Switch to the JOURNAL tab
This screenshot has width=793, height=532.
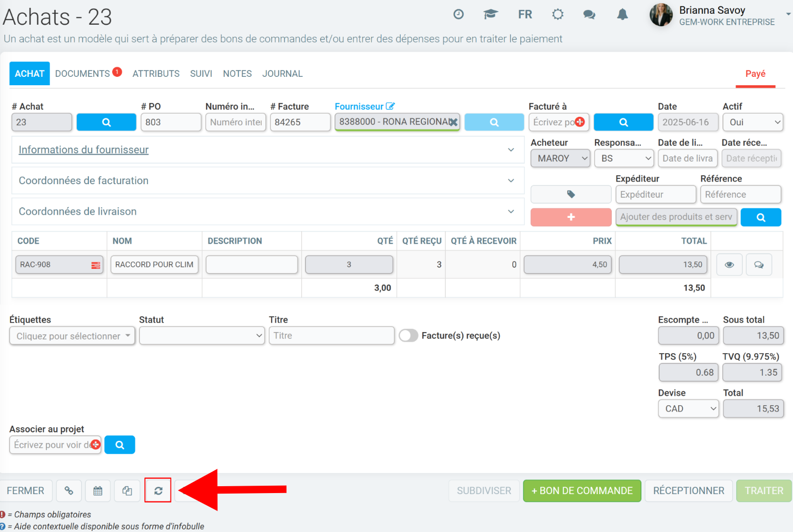point(283,74)
